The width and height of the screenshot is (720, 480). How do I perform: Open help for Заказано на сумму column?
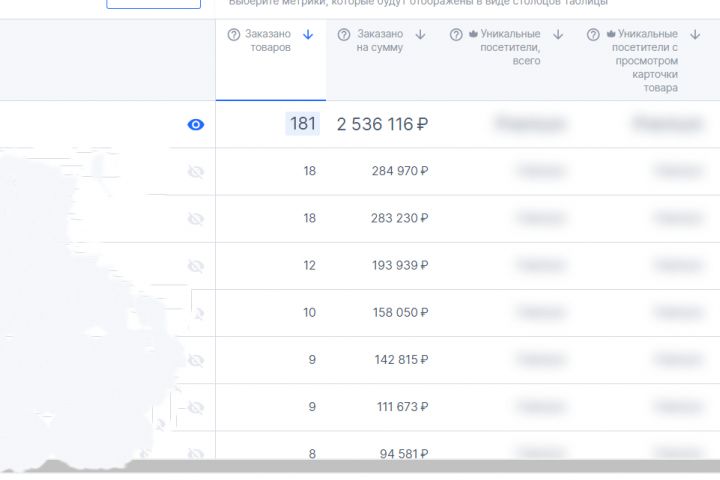344,34
